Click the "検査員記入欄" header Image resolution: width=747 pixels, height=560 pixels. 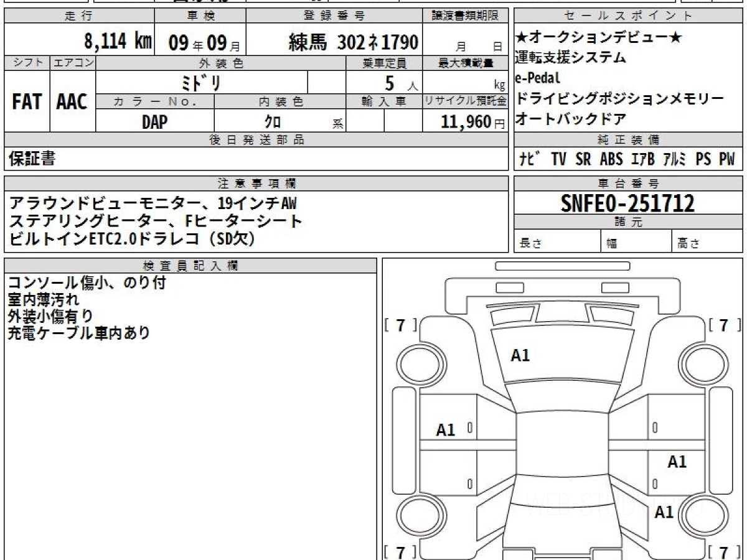pyautogui.click(x=190, y=265)
